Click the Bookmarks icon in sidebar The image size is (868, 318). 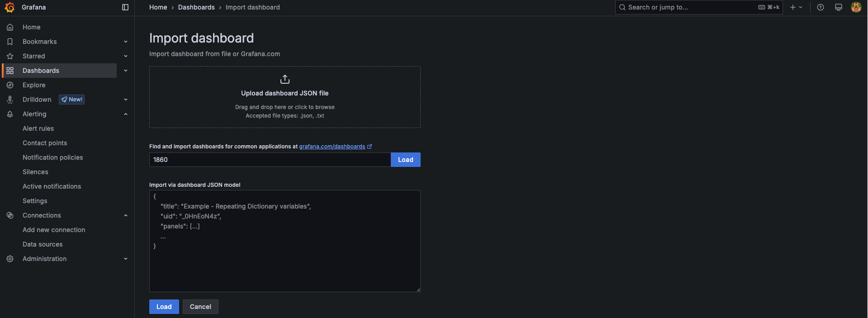10,42
